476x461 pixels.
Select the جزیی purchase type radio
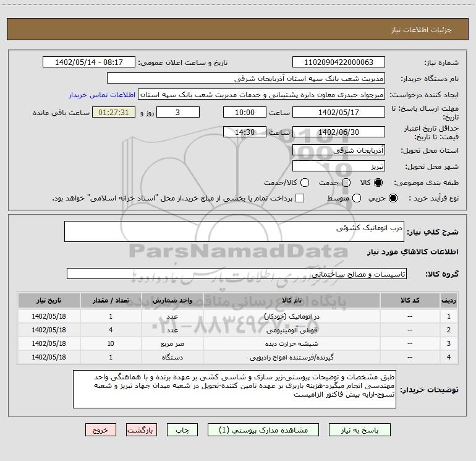click(x=393, y=198)
